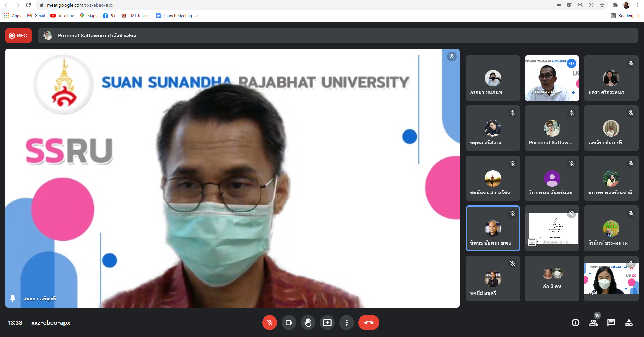This screenshot has width=644, height=337.
Task: Click the shared presentation thumbnail tile
Action: (552, 228)
